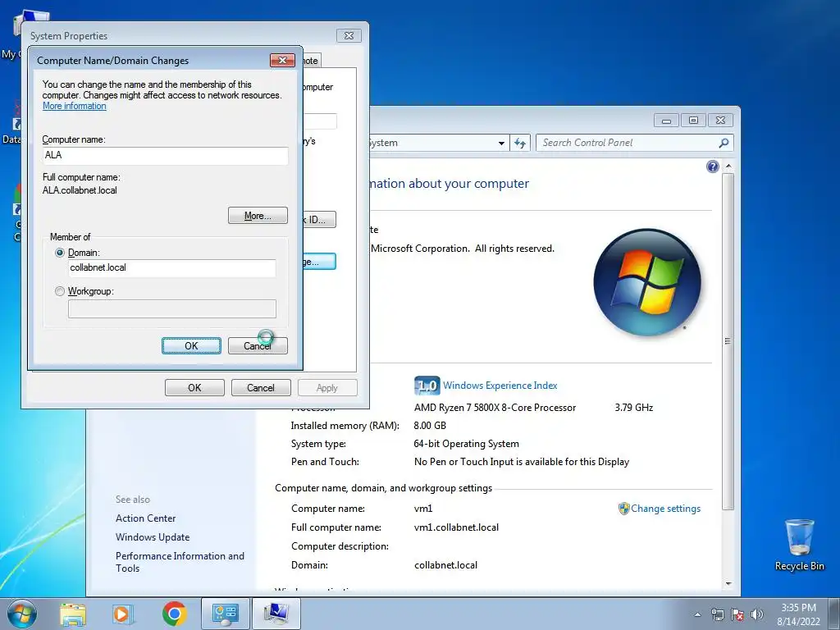The image size is (840, 630).
Task: Select the Workgroup radio button
Action: [59, 291]
